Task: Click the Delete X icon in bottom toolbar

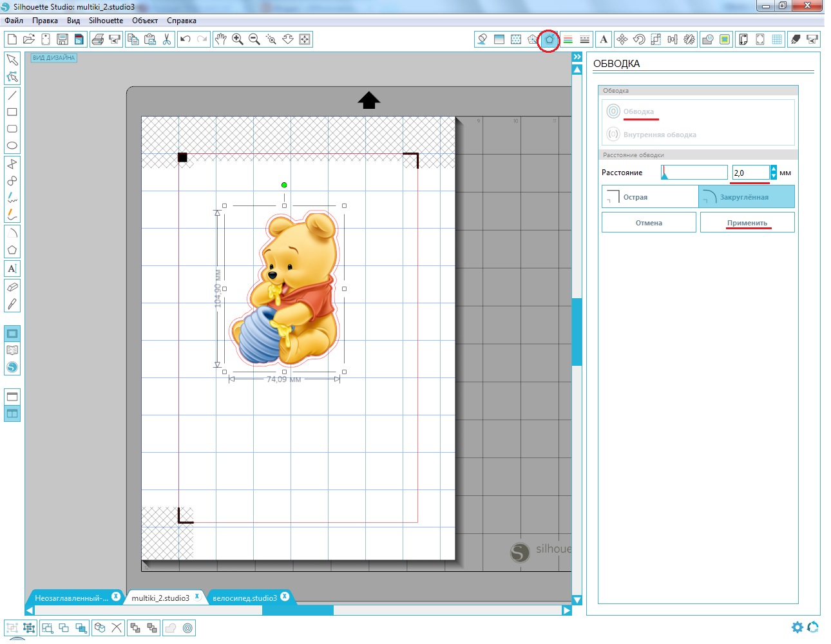Action: click(x=117, y=628)
